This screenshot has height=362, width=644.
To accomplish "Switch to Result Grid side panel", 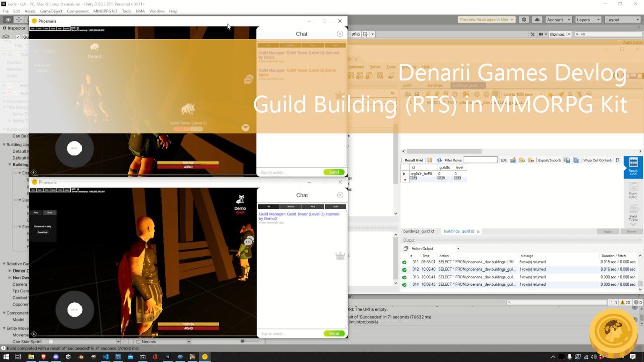I will pos(633,166).
